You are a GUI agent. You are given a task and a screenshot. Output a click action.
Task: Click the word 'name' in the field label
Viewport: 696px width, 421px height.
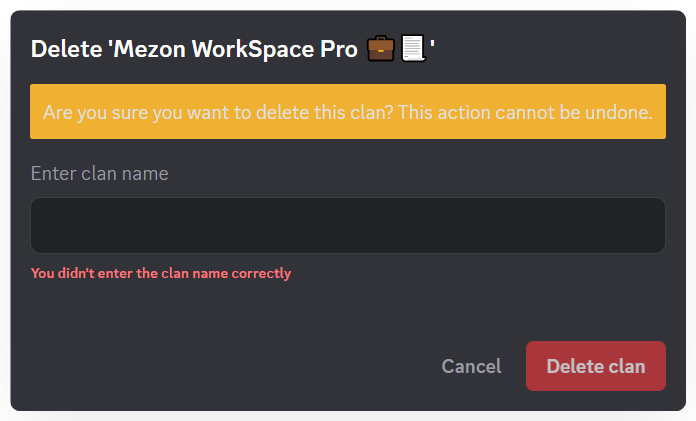click(145, 173)
